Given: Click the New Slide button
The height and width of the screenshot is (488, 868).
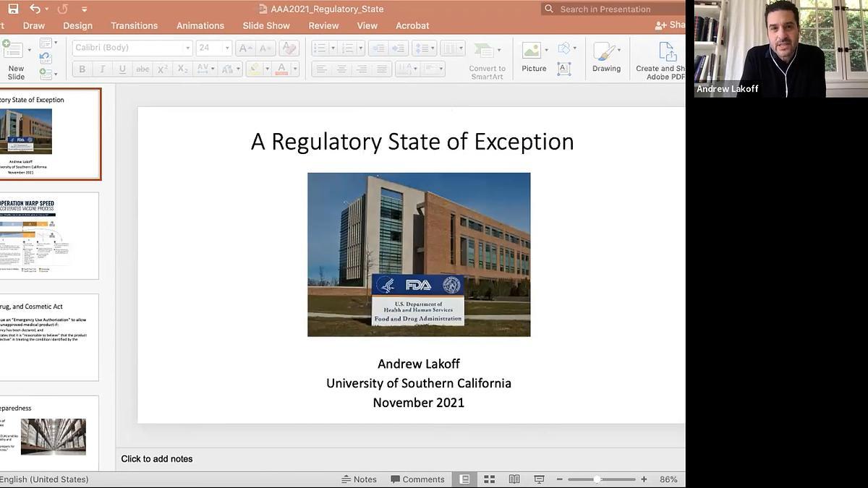Looking at the screenshot, I should click(x=14, y=59).
